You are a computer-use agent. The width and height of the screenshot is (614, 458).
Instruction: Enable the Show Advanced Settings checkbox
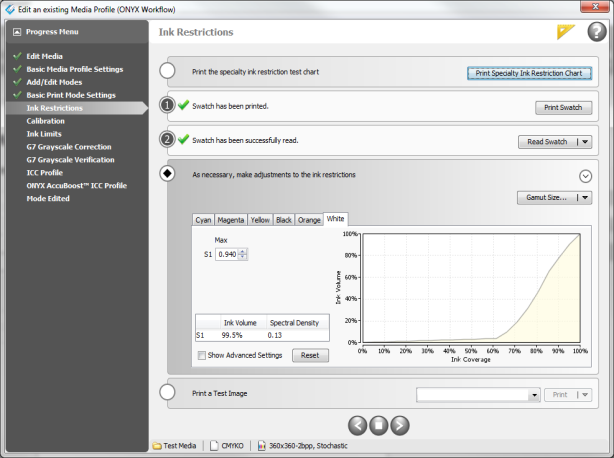202,355
